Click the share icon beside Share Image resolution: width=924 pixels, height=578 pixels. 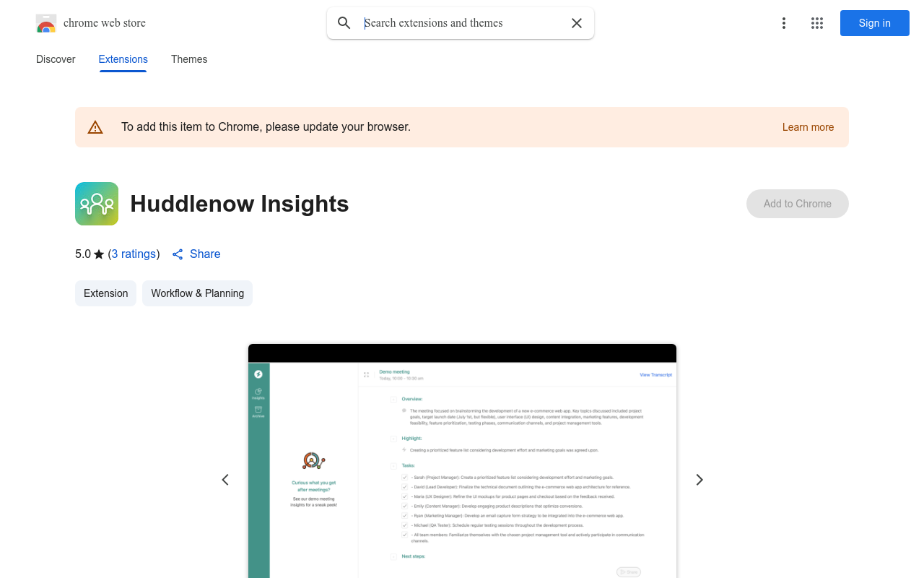pyautogui.click(x=178, y=254)
